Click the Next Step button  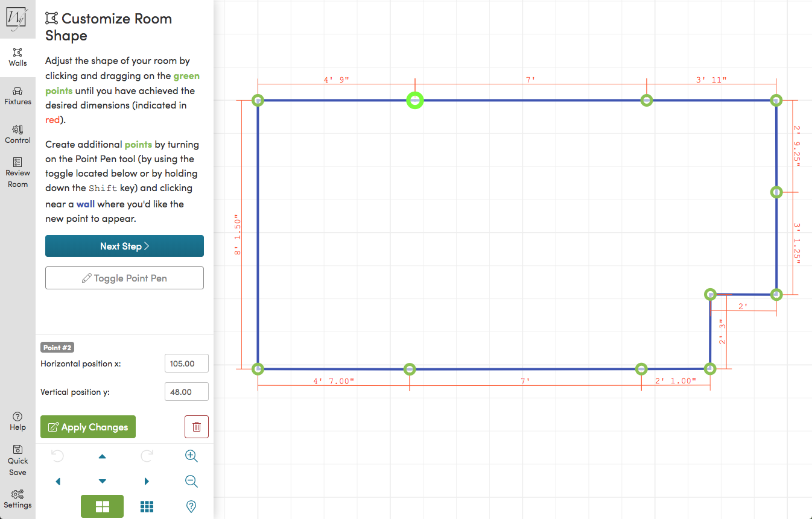(x=124, y=246)
